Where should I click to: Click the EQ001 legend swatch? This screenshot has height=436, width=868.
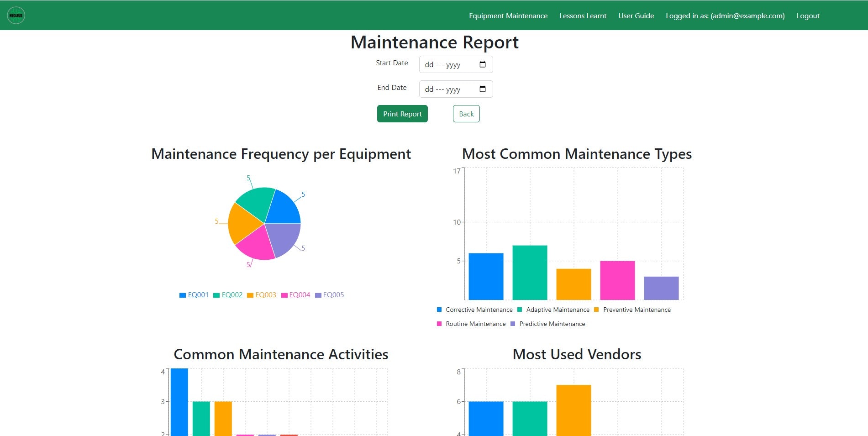[183, 295]
